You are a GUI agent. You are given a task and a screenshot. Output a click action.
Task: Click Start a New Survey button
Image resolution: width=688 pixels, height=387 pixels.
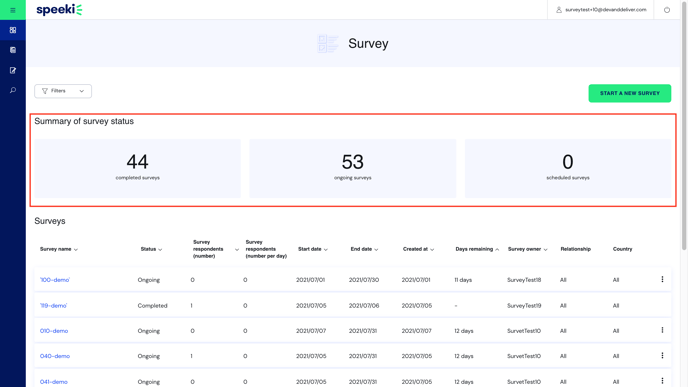tap(630, 93)
